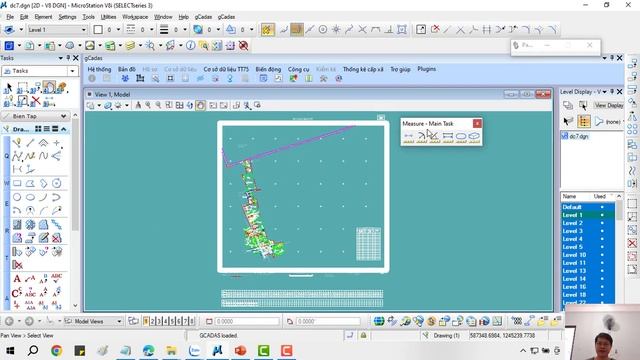Open the active color dropdown arrow
640x360 pixels.
click(x=118, y=30)
